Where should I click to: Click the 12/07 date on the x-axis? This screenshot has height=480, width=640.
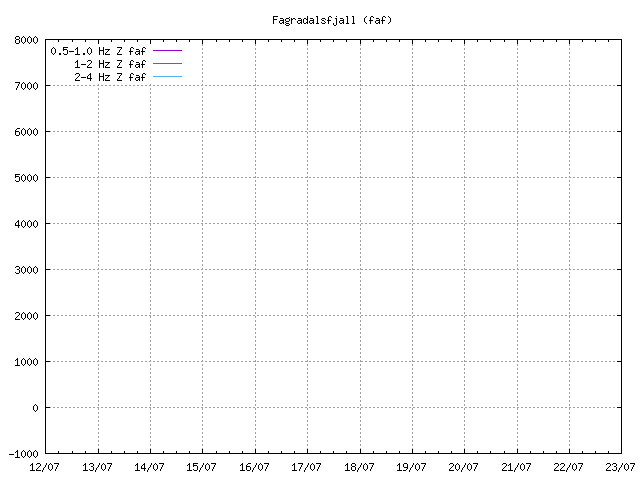click(x=45, y=466)
